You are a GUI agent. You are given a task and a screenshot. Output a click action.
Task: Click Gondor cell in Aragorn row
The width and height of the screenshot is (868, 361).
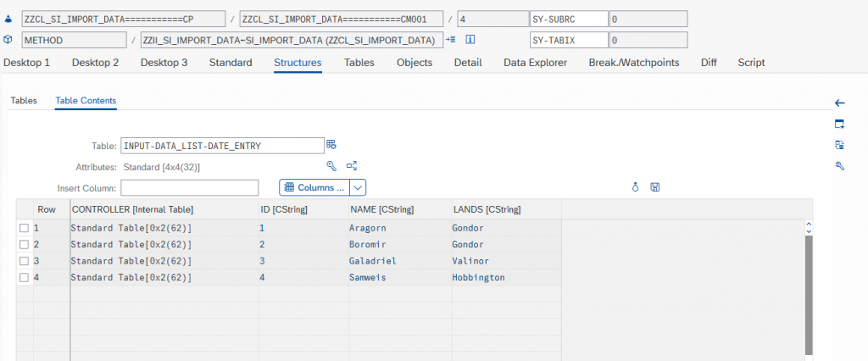[507, 228]
